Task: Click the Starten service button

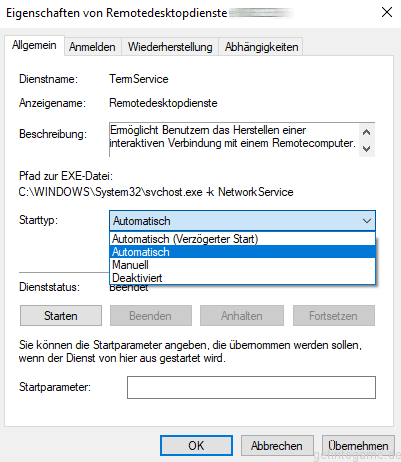Action: [61, 316]
